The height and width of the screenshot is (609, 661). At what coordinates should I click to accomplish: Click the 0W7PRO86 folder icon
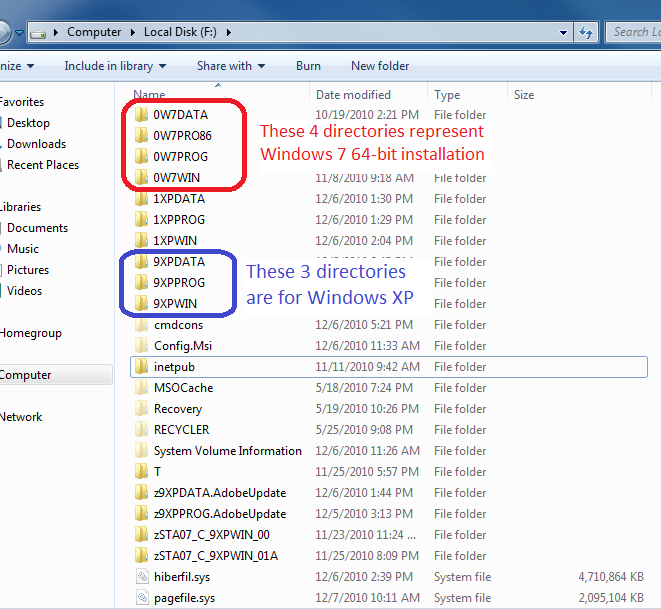pyautogui.click(x=141, y=135)
